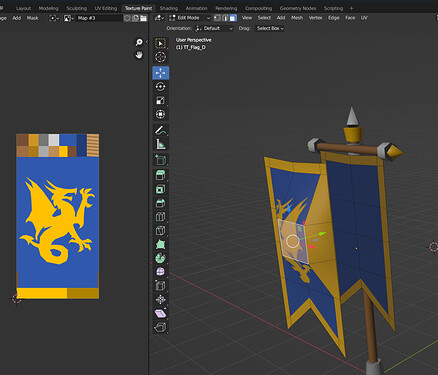Open the 3D viewport Add menu
The height and width of the screenshot is (375, 438).
(281, 18)
